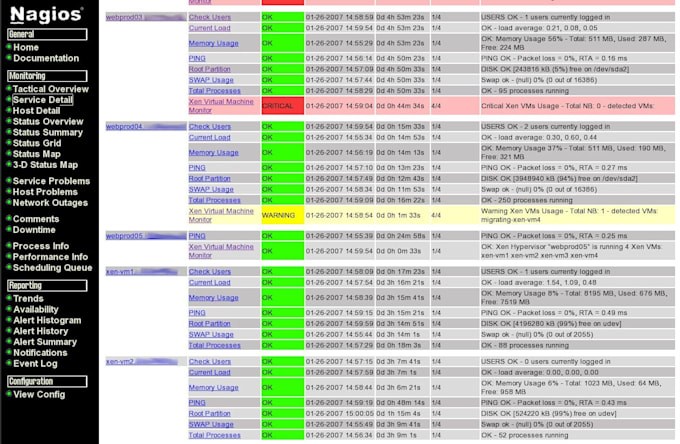This screenshot has height=444, width=680.
Task: Open webprod05 PING service
Action: (197, 236)
